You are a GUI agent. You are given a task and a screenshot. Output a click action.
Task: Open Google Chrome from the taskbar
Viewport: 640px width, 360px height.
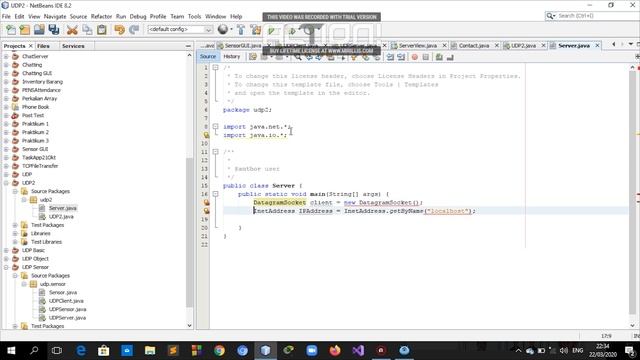(219, 350)
